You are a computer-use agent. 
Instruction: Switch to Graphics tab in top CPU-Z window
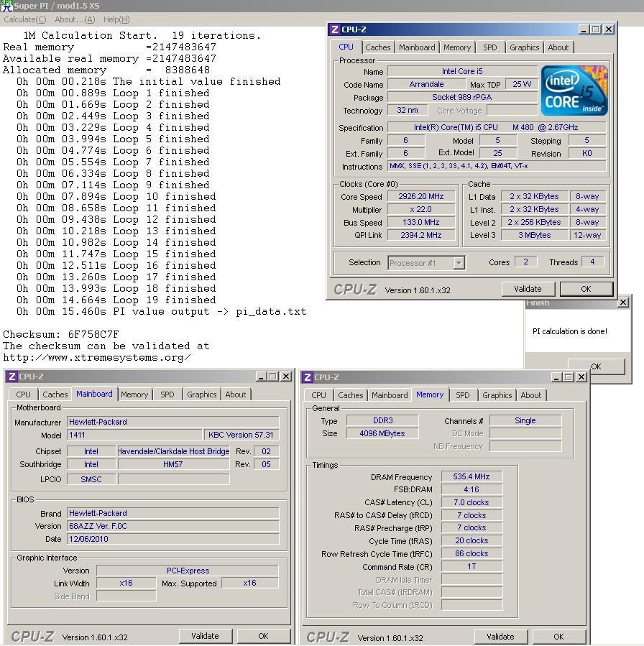point(524,47)
